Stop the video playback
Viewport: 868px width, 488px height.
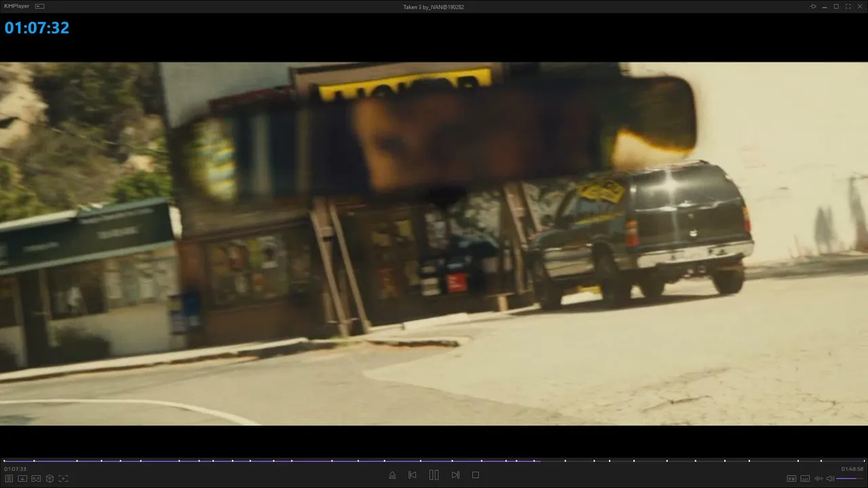tap(475, 475)
